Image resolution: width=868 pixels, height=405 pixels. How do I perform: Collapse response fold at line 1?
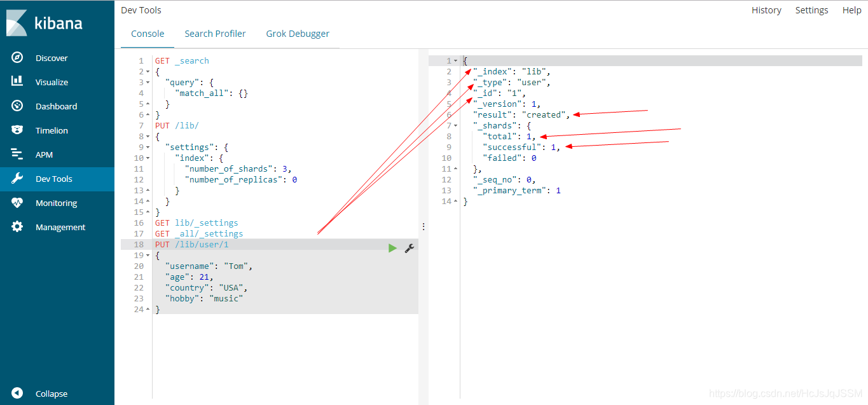click(456, 61)
